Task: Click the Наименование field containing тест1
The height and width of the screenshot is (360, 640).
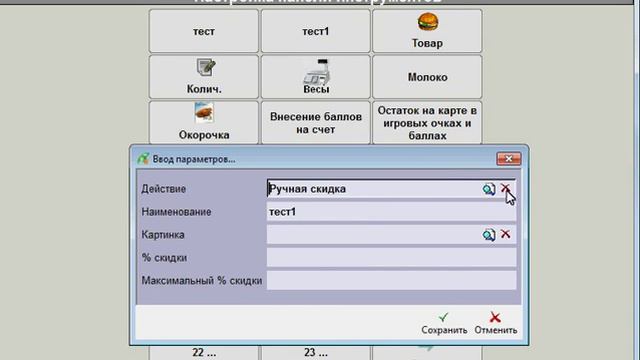Action: (x=391, y=212)
